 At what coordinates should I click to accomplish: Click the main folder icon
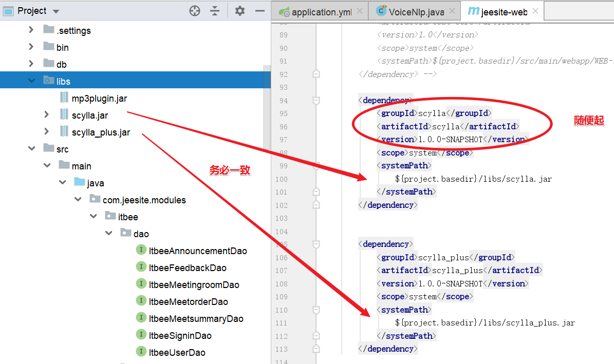point(64,164)
